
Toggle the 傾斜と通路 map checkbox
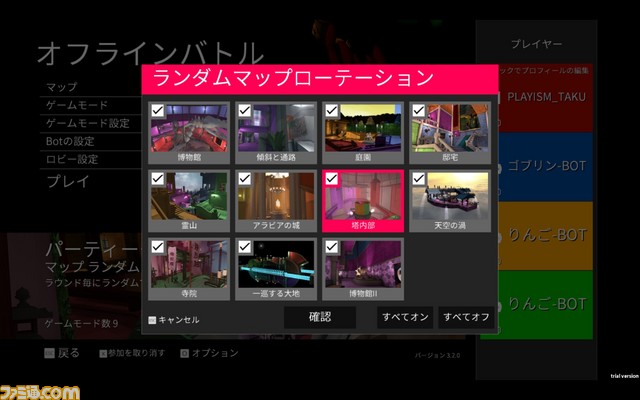coord(244,110)
